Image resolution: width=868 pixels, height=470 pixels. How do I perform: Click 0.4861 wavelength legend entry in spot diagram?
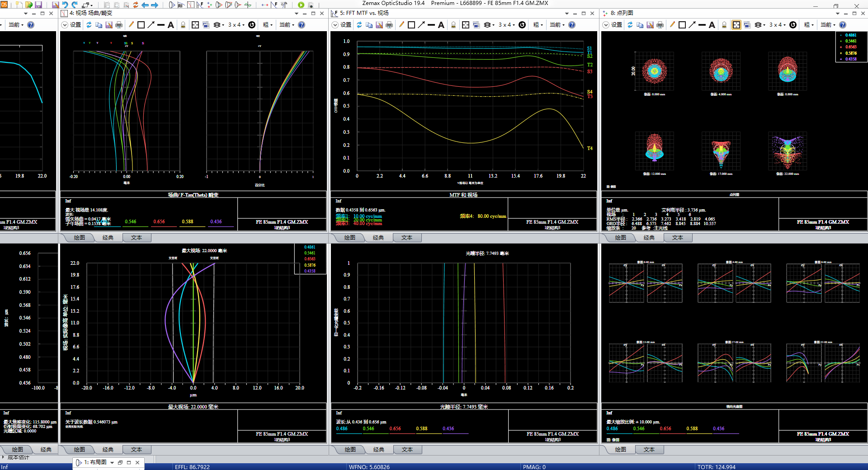(x=850, y=35)
